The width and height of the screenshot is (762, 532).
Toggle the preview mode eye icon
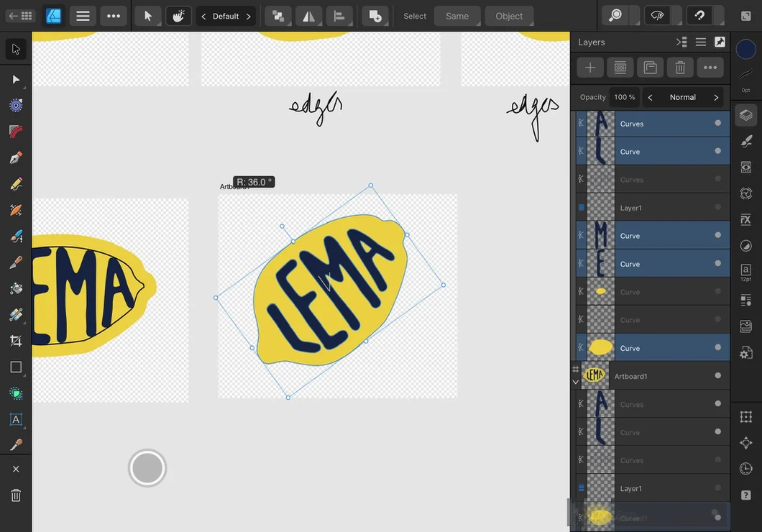pyautogui.click(x=657, y=16)
